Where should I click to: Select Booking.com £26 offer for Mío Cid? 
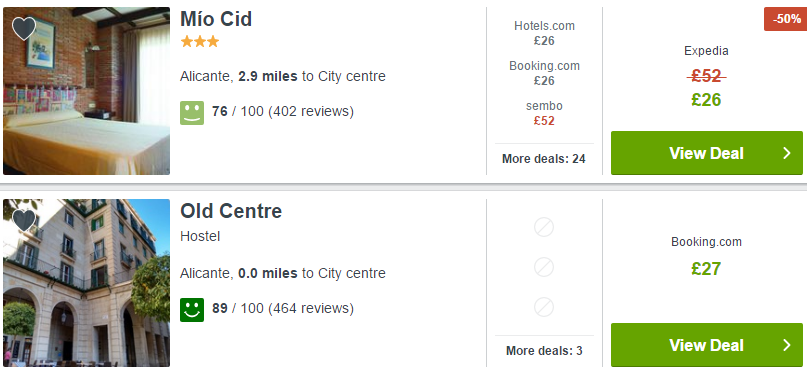[544, 73]
